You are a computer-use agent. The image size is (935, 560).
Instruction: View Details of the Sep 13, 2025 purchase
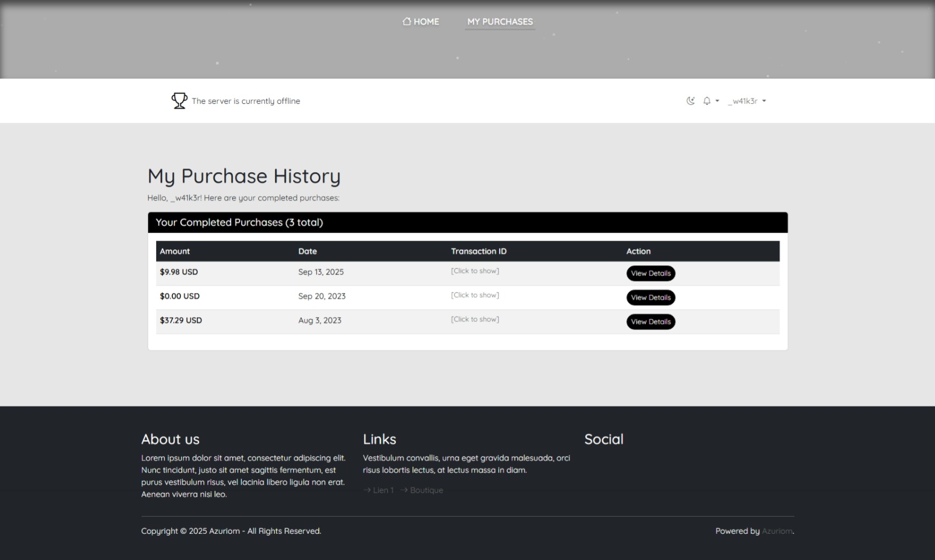650,273
